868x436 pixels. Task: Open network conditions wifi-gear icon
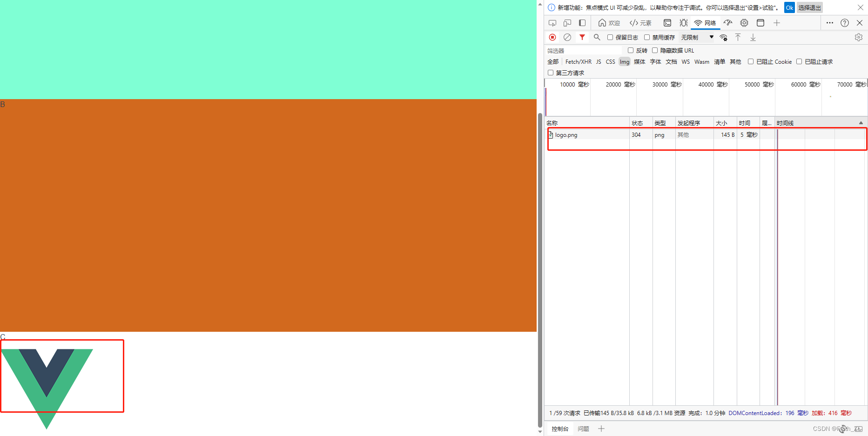[724, 37]
